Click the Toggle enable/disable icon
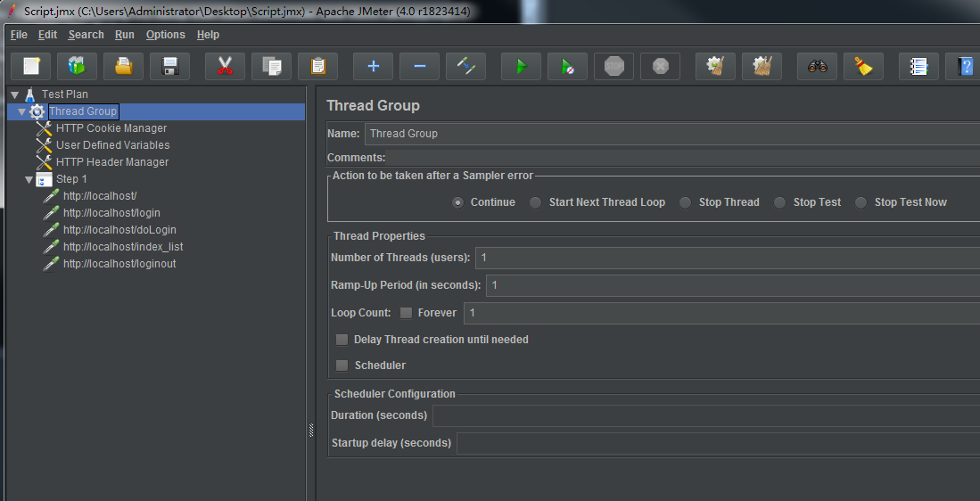 (465, 66)
